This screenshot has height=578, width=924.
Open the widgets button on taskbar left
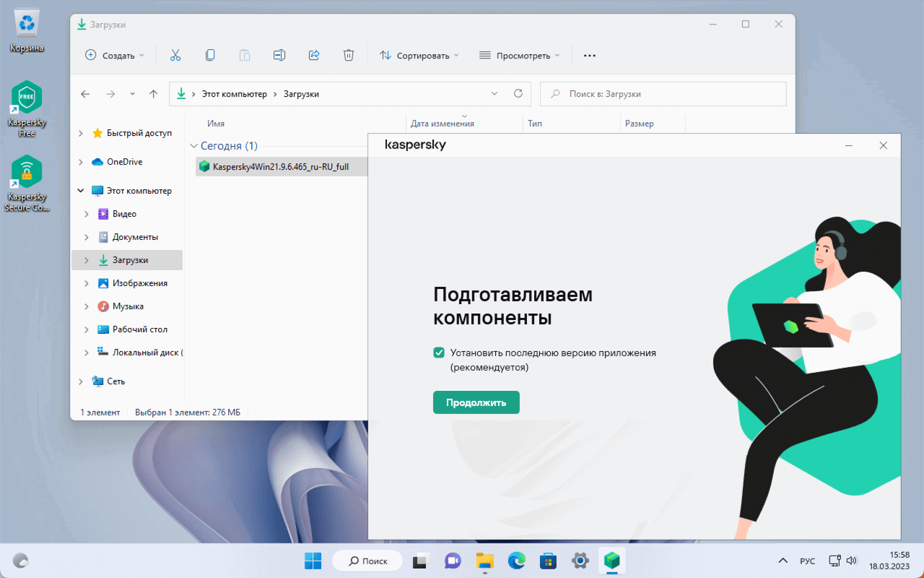click(x=21, y=561)
